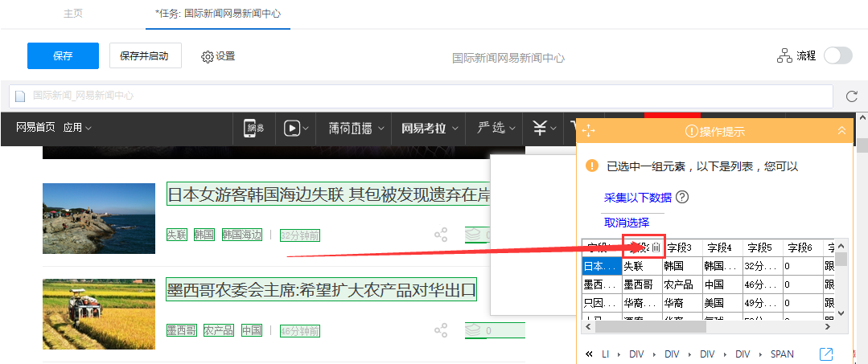Click table horizontal scrollbar left arrow

point(588,327)
